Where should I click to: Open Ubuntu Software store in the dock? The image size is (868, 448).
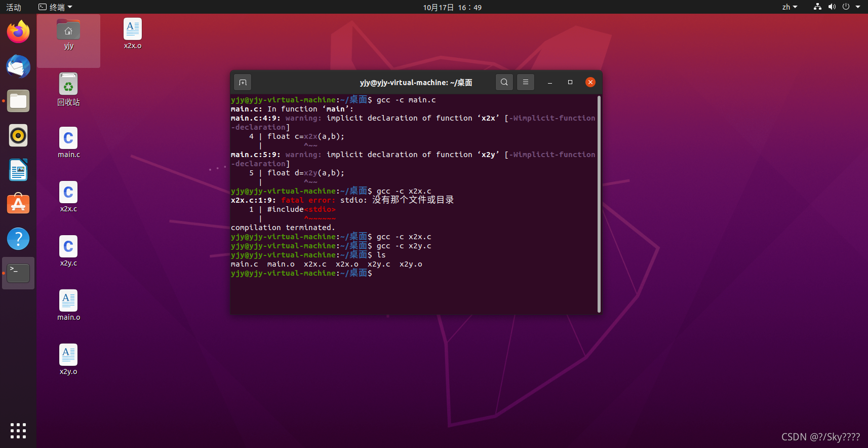(18, 204)
